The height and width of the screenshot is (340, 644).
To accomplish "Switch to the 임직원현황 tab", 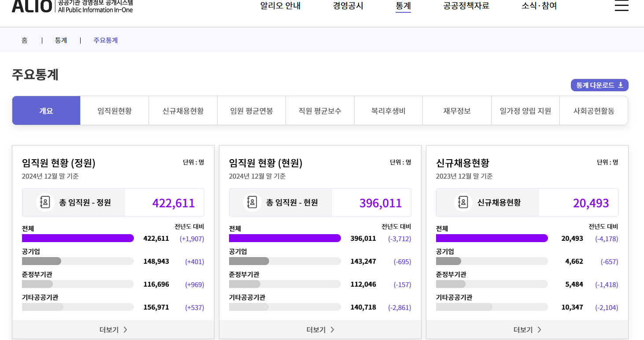I will pos(115,111).
